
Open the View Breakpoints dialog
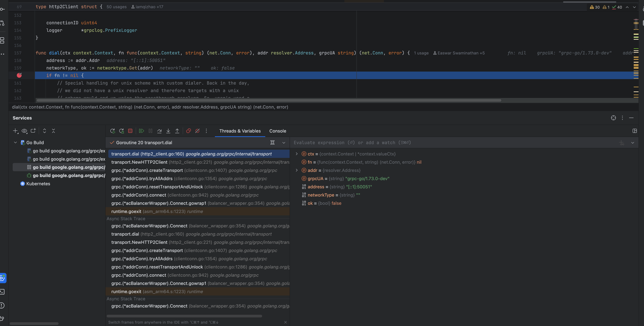(x=188, y=131)
